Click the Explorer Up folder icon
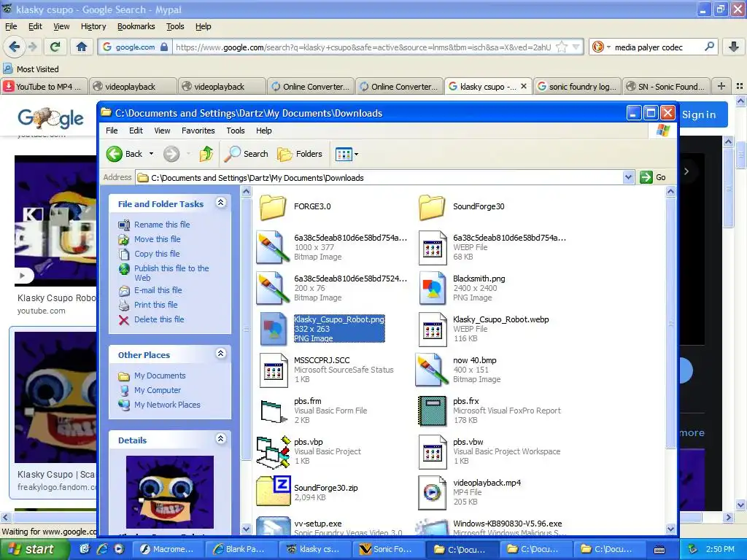 [x=206, y=154]
